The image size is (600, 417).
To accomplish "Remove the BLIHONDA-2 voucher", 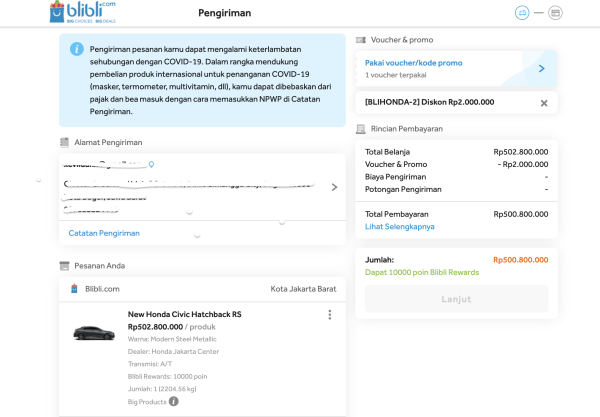I will point(544,103).
